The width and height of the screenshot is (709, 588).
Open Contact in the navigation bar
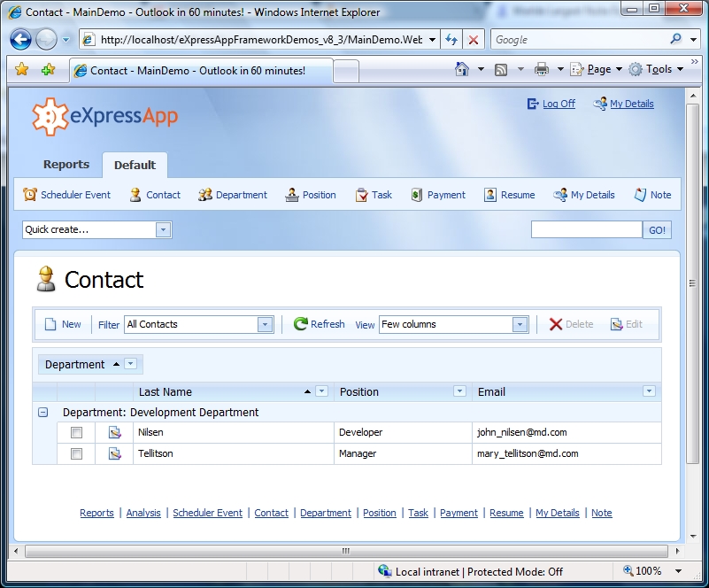click(x=155, y=195)
